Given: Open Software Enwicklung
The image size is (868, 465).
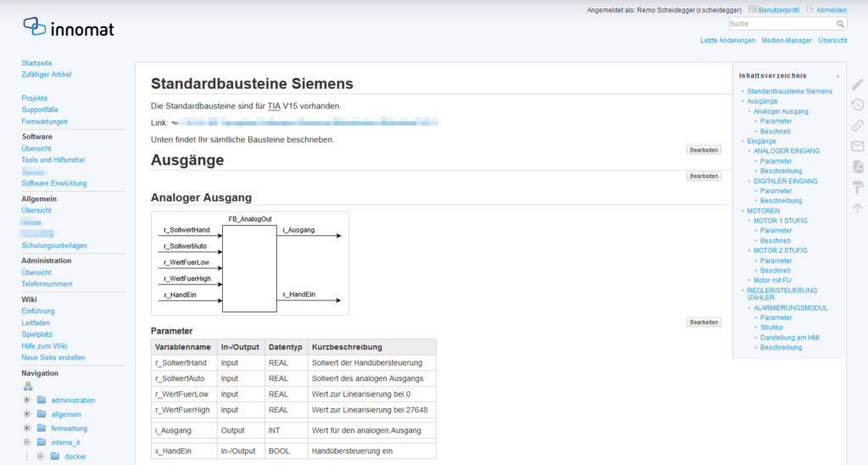Looking at the screenshot, I should click(x=54, y=183).
